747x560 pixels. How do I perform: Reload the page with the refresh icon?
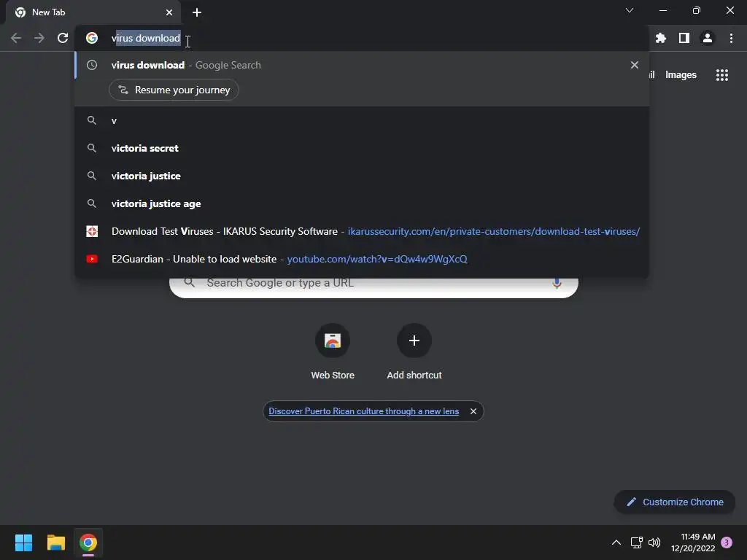point(63,38)
